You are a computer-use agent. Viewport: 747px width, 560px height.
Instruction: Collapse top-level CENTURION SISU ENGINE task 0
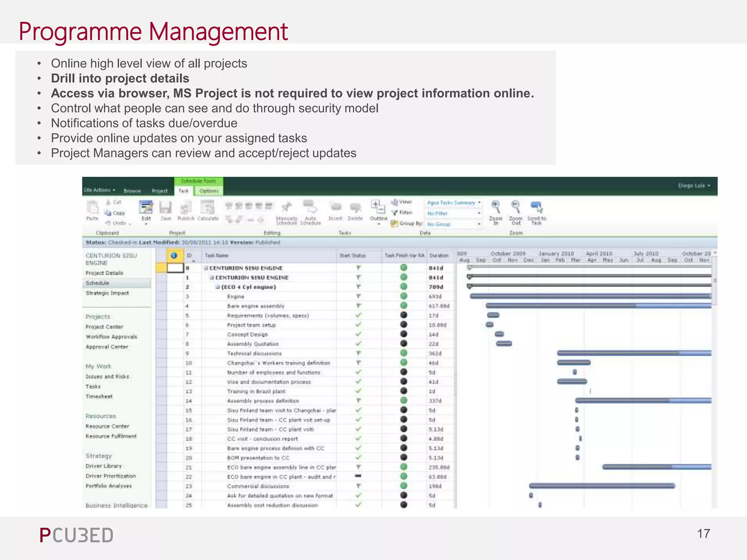click(206, 268)
